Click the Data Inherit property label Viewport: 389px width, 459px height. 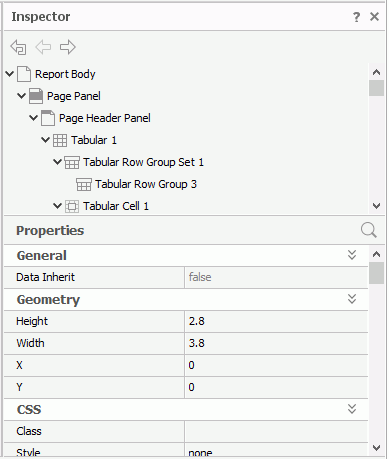46,277
